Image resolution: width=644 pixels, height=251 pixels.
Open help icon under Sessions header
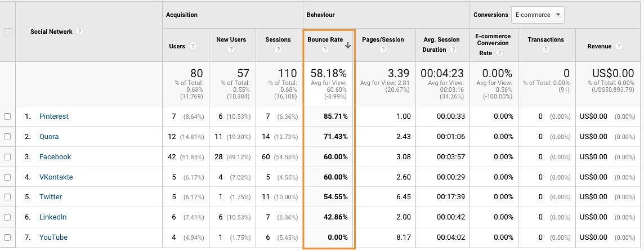(278, 50)
